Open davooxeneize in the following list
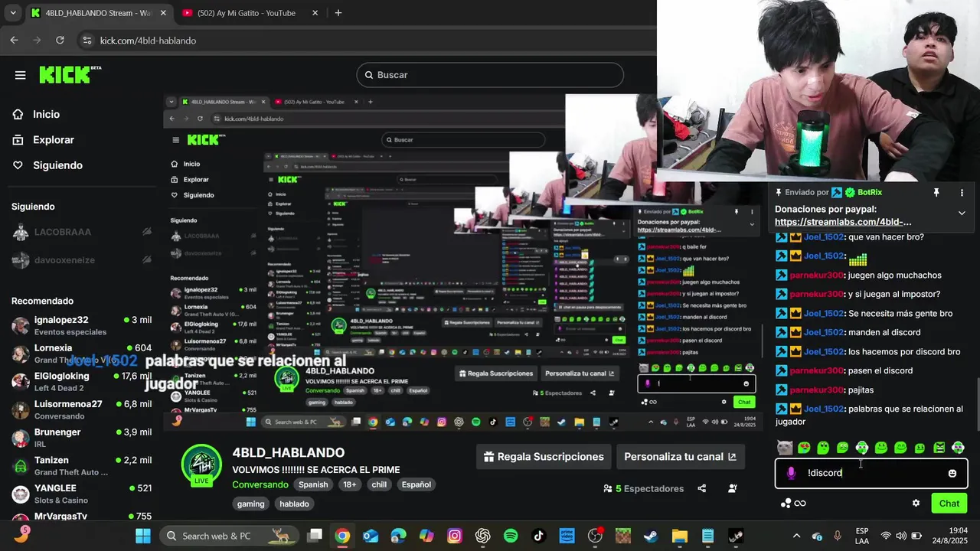Image resolution: width=980 pixels, height=551 pixels. coord(80,260)
